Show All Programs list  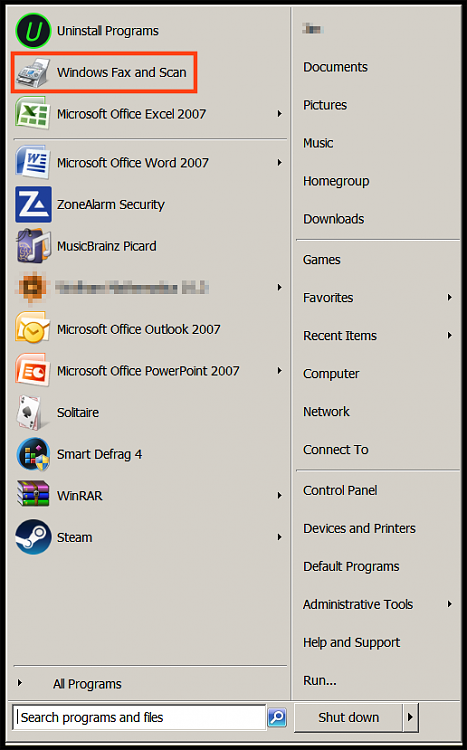point(87,684)
